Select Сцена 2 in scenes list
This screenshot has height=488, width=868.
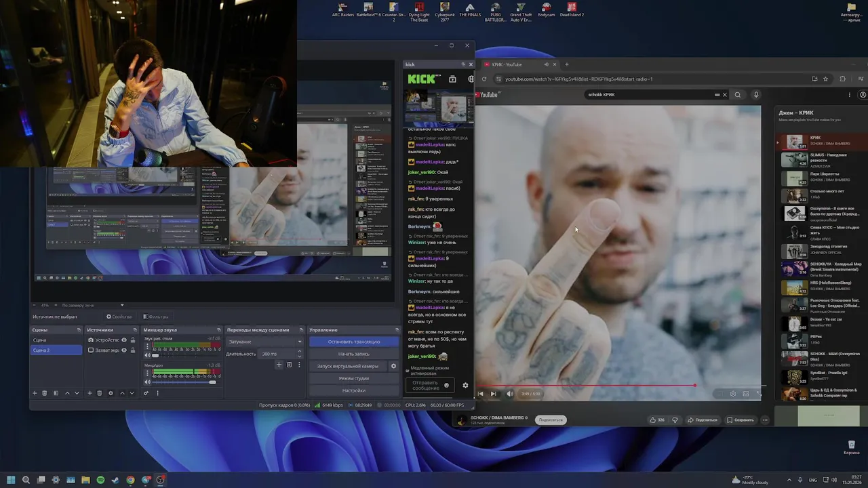point(56,350)
